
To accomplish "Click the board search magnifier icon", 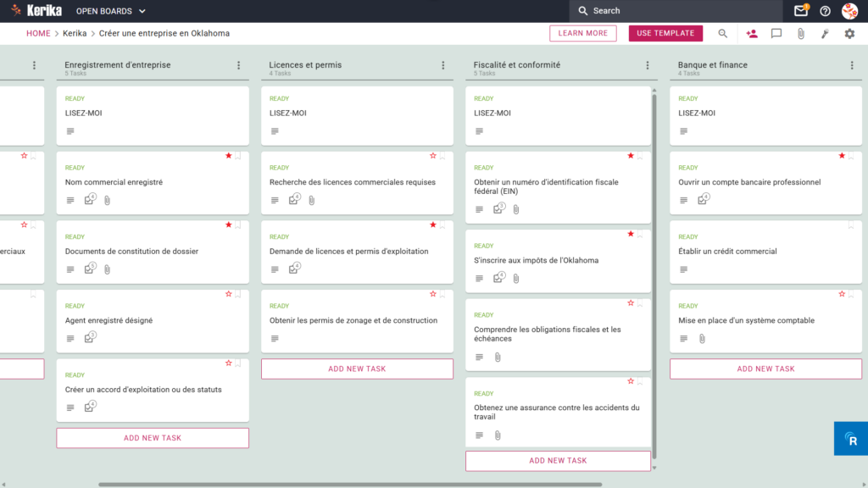I will [722, 34].
